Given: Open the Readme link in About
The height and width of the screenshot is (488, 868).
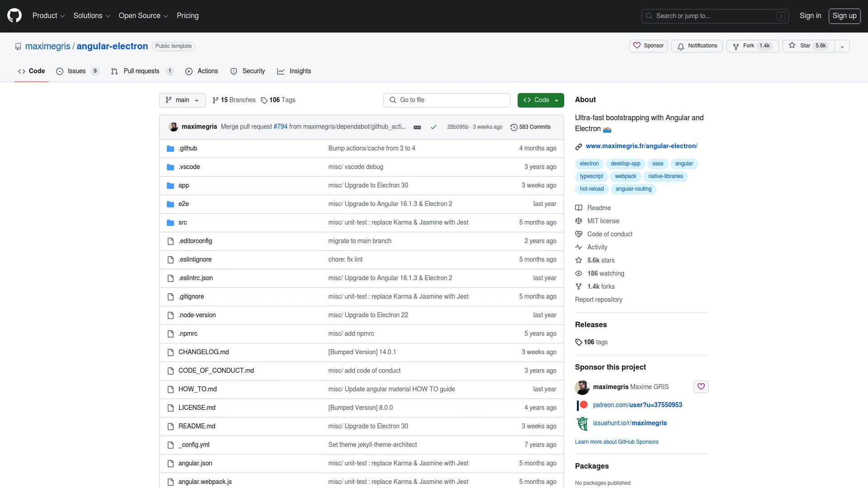Looking at the screenshot, I should [593, 208].
